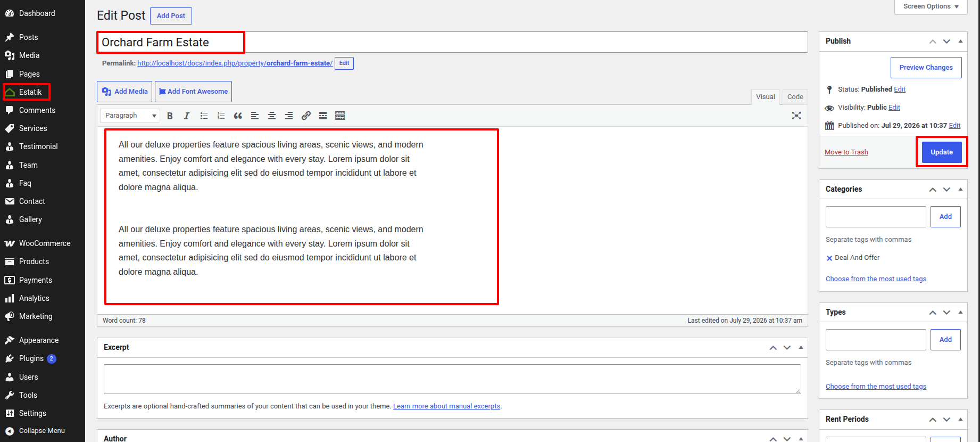Image resolution: width=980 pixels, height=442 pixels.
Task: Switch to the Visual editor tab
Action: point(766,97)
